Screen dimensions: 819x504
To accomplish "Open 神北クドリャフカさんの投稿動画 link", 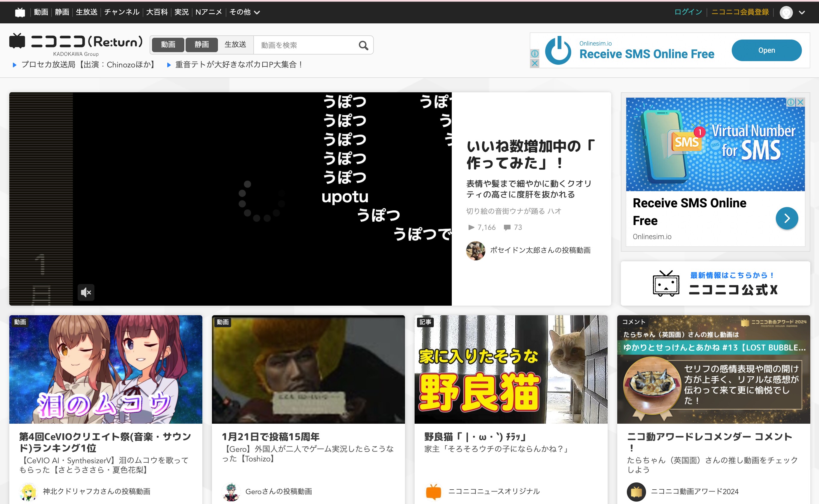I will click(97, 491).
